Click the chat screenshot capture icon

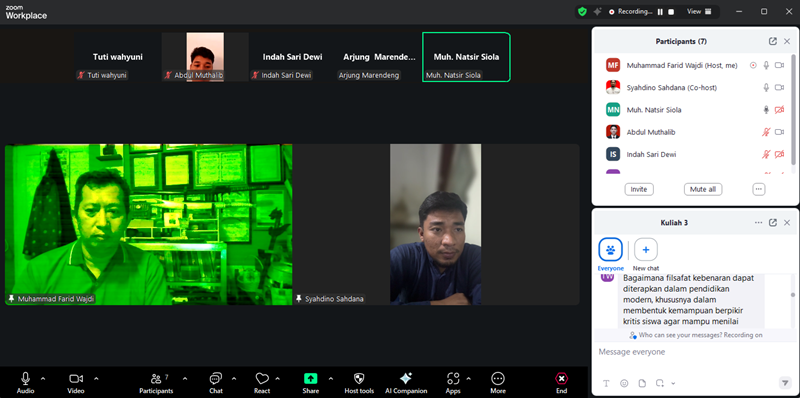pos(660,383)
